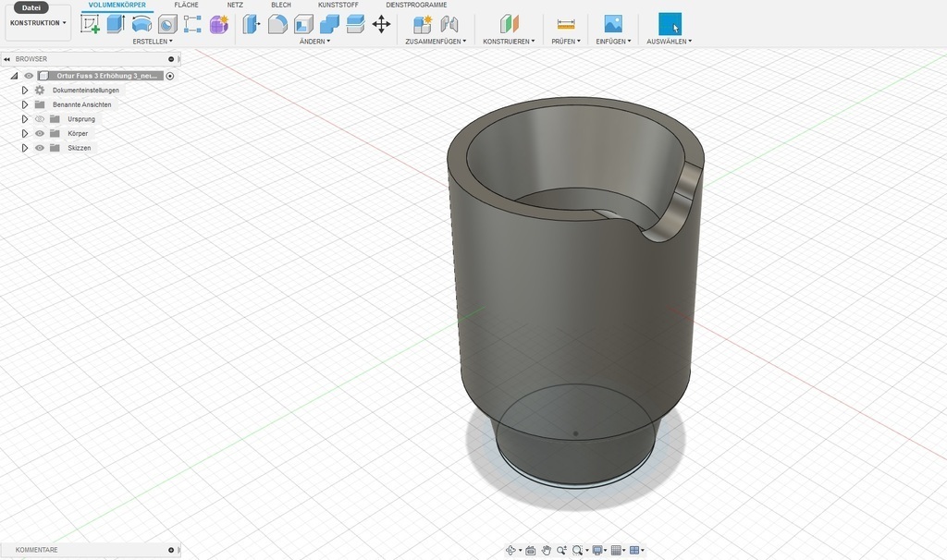Open the KONSTRUKTION workspace dropdown
Screen dimensions: 947x560
(38, 23)
